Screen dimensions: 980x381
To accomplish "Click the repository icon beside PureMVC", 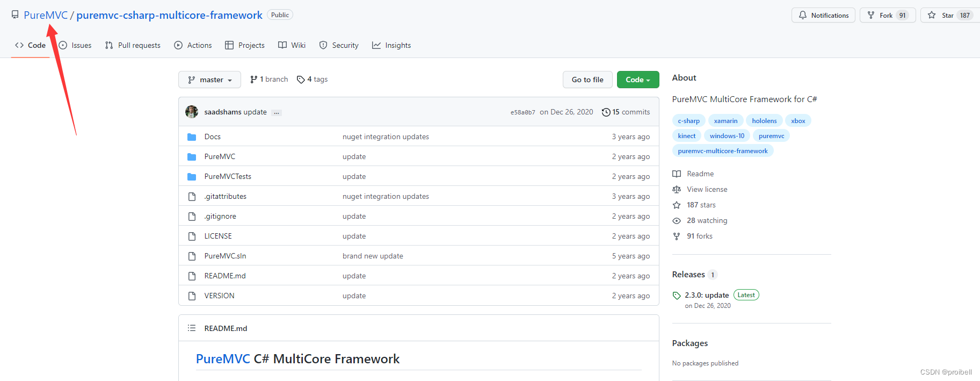I will 15,15.
